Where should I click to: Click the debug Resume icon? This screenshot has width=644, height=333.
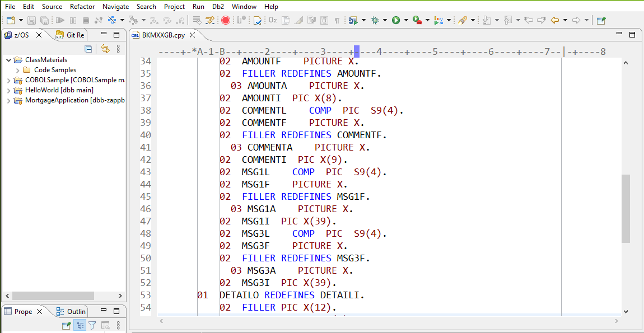[60, 20]
